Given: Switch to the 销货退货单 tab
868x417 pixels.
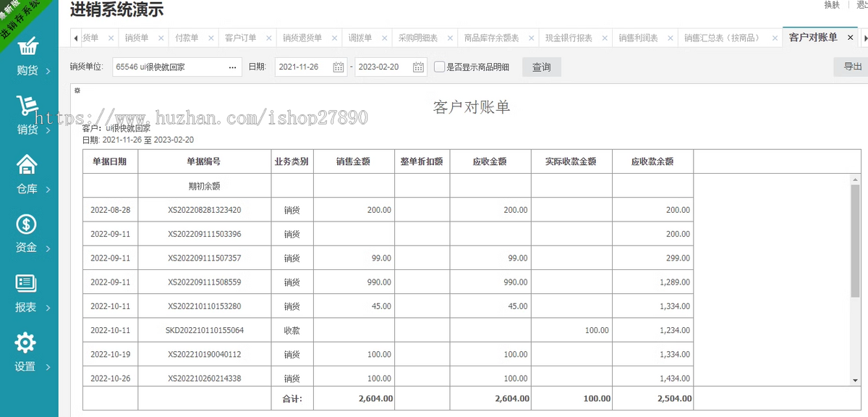Looking at the screenshot, I should [x=302, y=38].
